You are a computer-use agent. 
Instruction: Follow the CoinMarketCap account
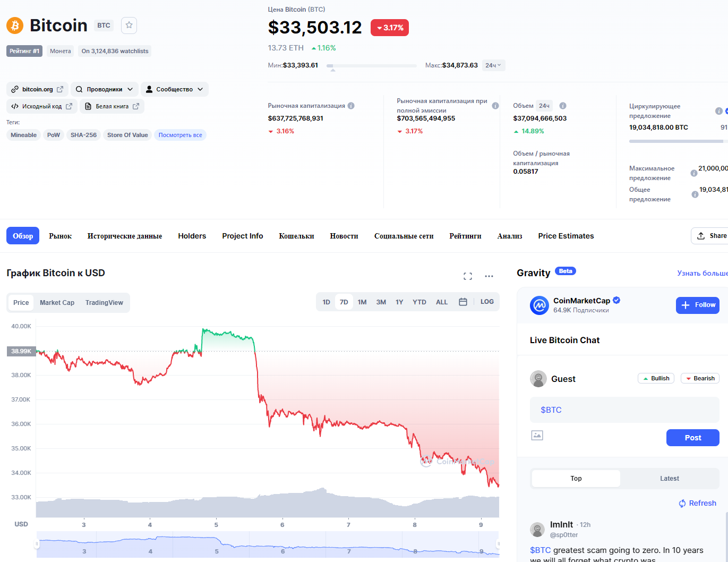(x=698, y=305)
